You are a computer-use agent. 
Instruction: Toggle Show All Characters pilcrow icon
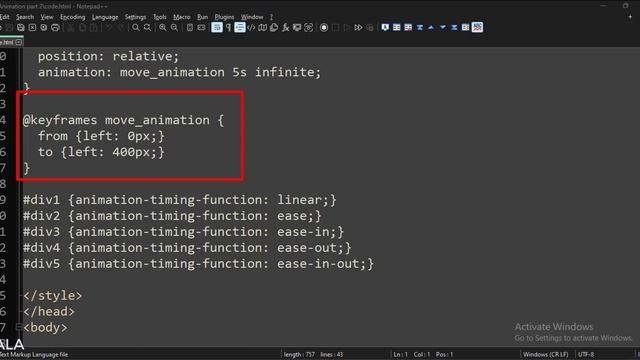tap(228, 27)
